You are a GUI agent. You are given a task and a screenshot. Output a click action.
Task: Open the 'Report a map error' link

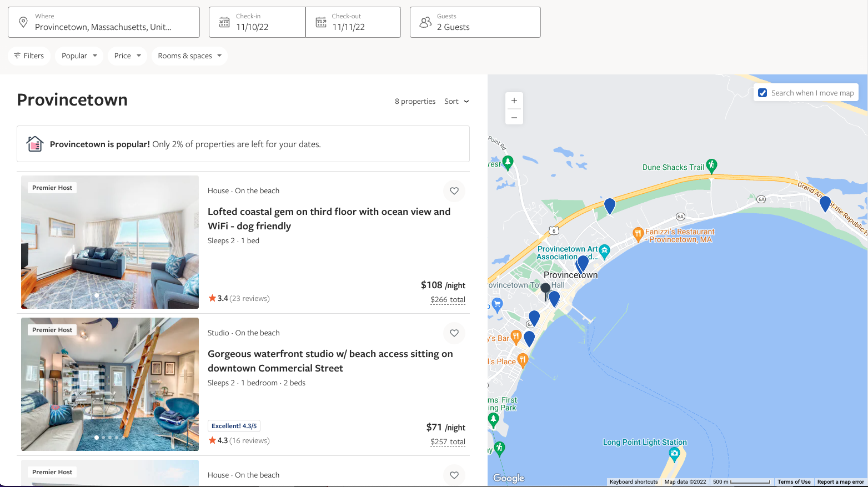(x=840, y=481)
